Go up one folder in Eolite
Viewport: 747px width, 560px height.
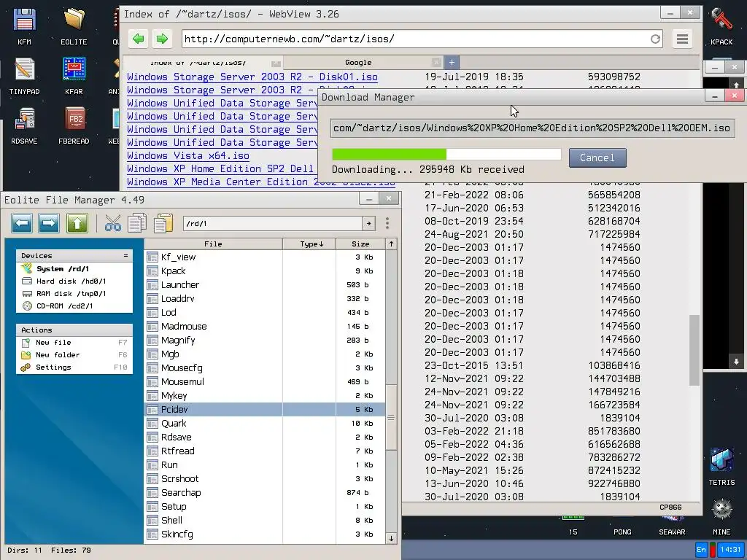(77, 223)
